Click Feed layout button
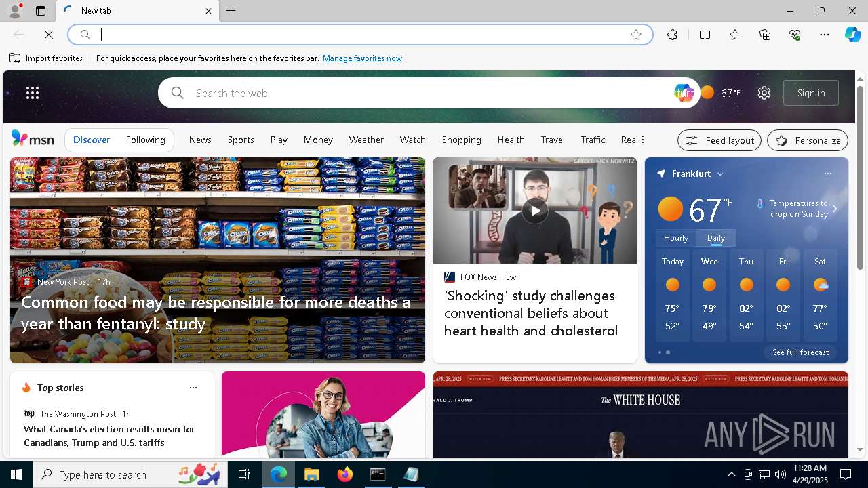Screen dimensions: 868x488 point(719,140)
